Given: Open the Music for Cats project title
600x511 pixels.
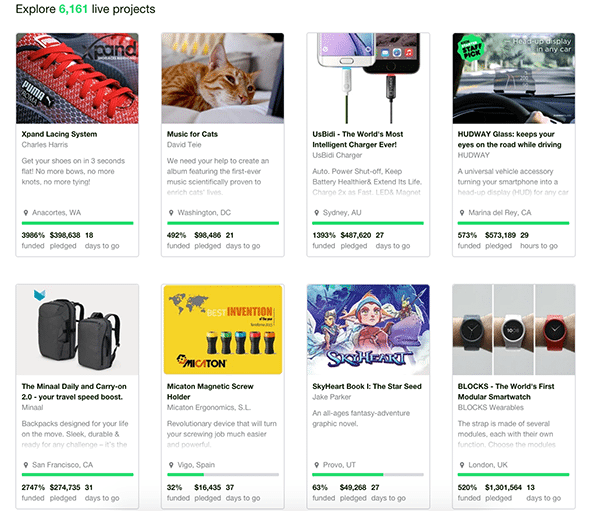Looking at the screenshot, I should click(194, 133).
